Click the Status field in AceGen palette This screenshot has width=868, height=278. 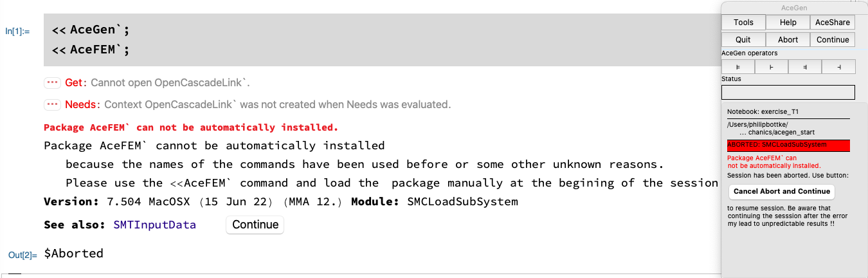tap(788, 93)
